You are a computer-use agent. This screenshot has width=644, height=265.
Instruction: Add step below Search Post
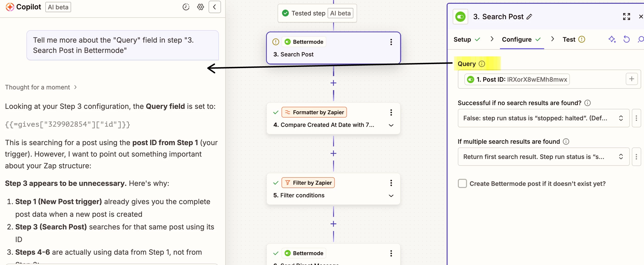pos(333,83)
